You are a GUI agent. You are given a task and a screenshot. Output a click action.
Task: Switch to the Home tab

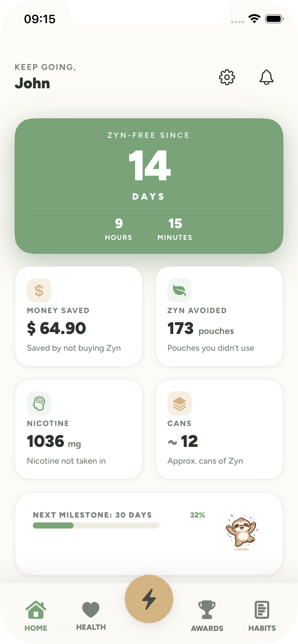coord(36,616)
